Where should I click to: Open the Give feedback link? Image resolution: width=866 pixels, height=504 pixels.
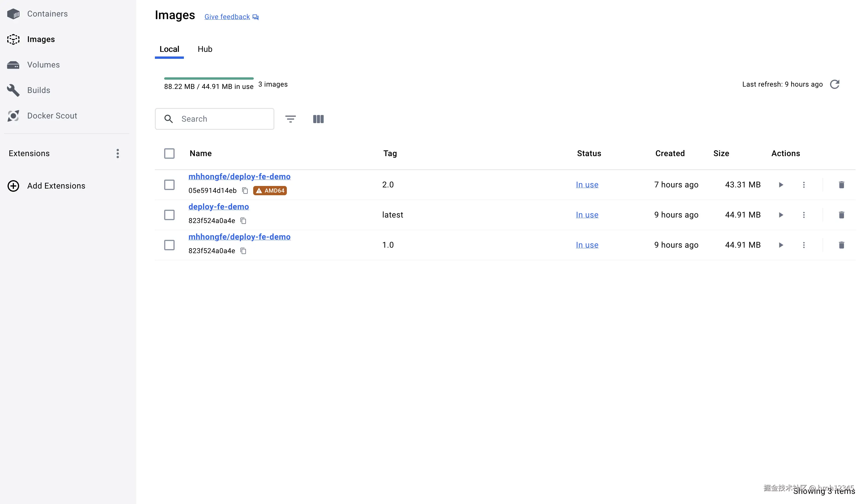tap(227, 17)
